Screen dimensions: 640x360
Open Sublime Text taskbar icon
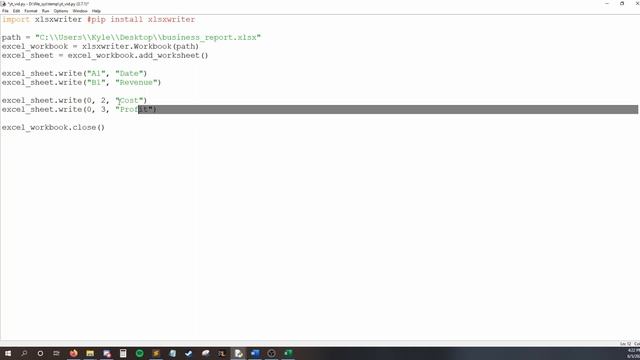pyautogui.click(x=156, y=353)
